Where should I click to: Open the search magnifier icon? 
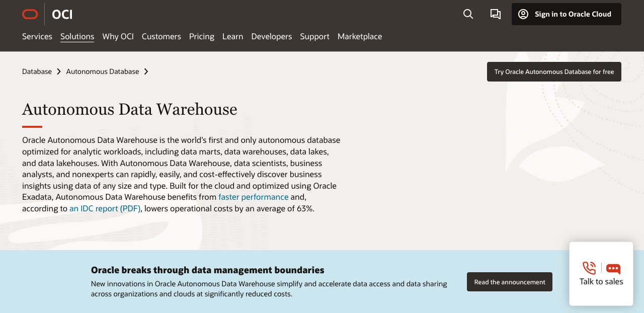[468, 14]
